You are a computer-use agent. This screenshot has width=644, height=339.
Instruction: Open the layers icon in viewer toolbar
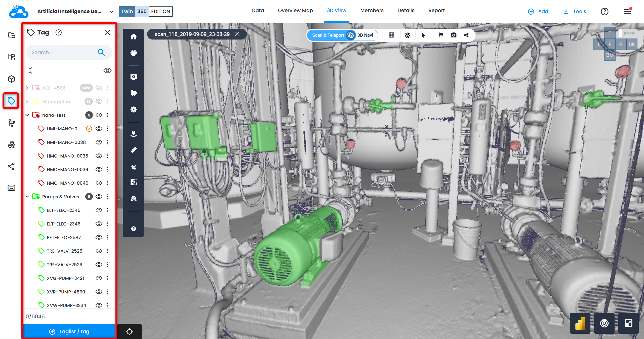pos(408,35)
